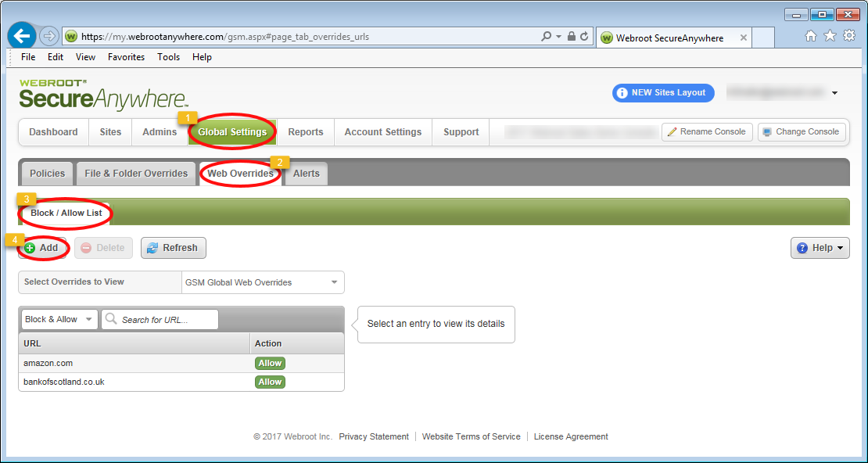Open a new blank browser tab
868x463 pixels.
point(764,38)
